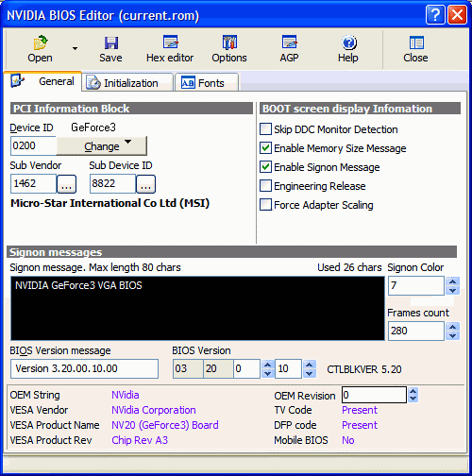Open the Device ID Change dropdown
Image resolution: width=472 pixels, height=476 pixels.
[102, 146]
